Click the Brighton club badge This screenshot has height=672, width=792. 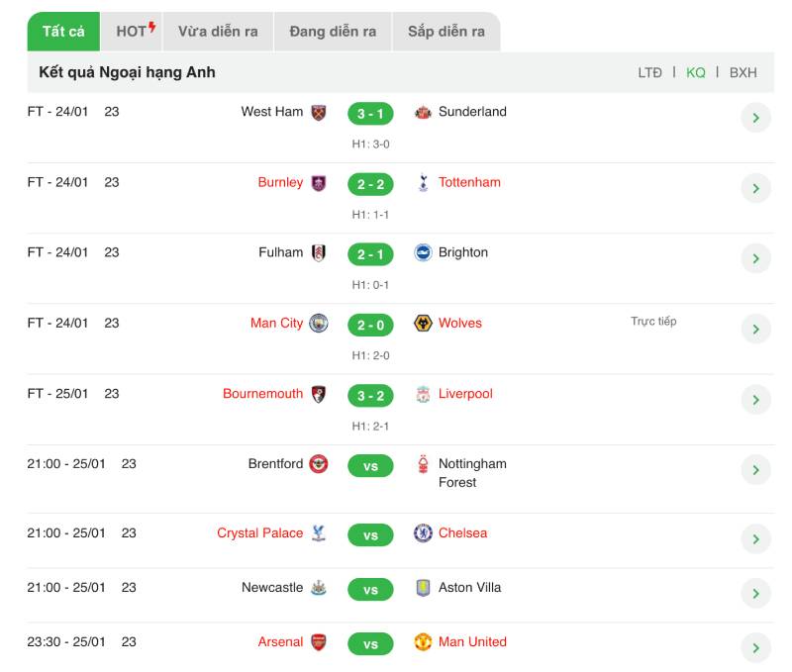coord(423,252)
